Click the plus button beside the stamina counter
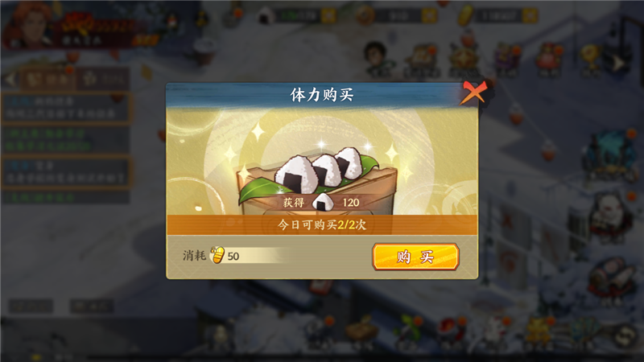Screen dimensions: 644x362 click(328, 15)
